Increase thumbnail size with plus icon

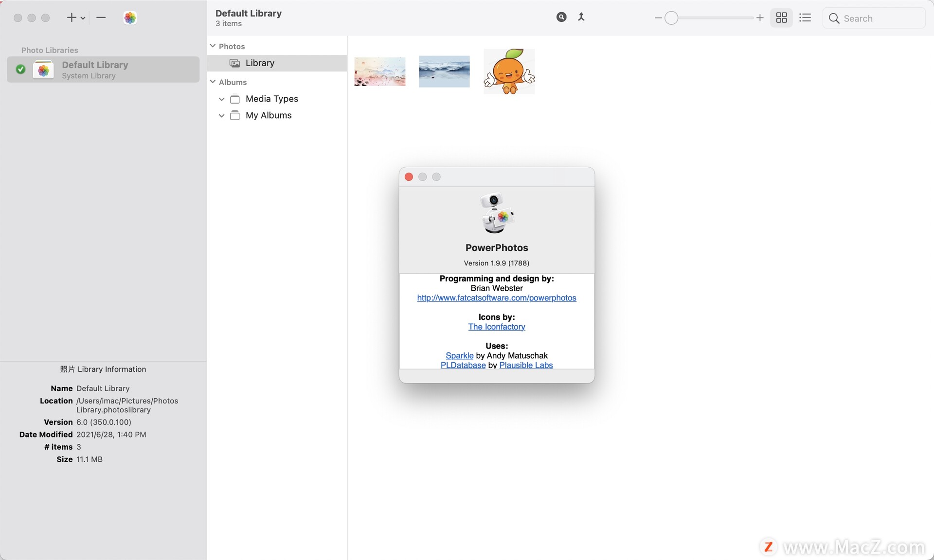click(x=760, y=18)
